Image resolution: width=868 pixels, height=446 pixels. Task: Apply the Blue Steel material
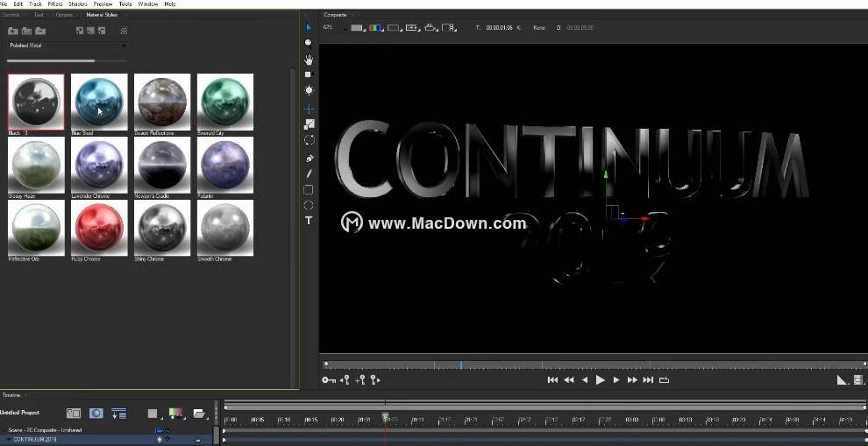(99, 103)
